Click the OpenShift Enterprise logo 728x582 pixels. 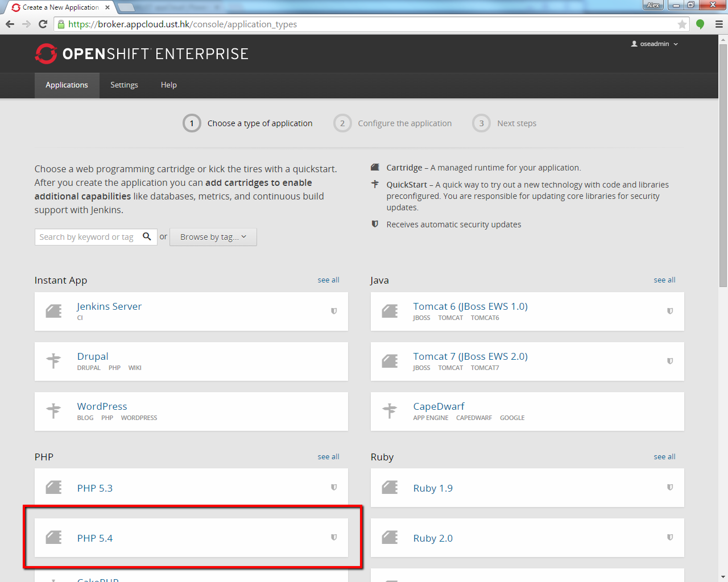coord(142,54)
